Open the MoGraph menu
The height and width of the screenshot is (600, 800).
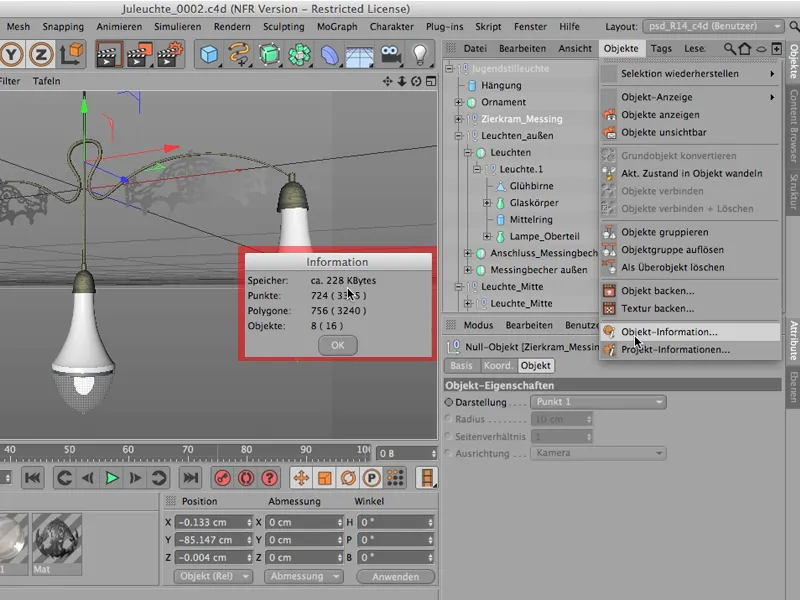coord(337,27)
